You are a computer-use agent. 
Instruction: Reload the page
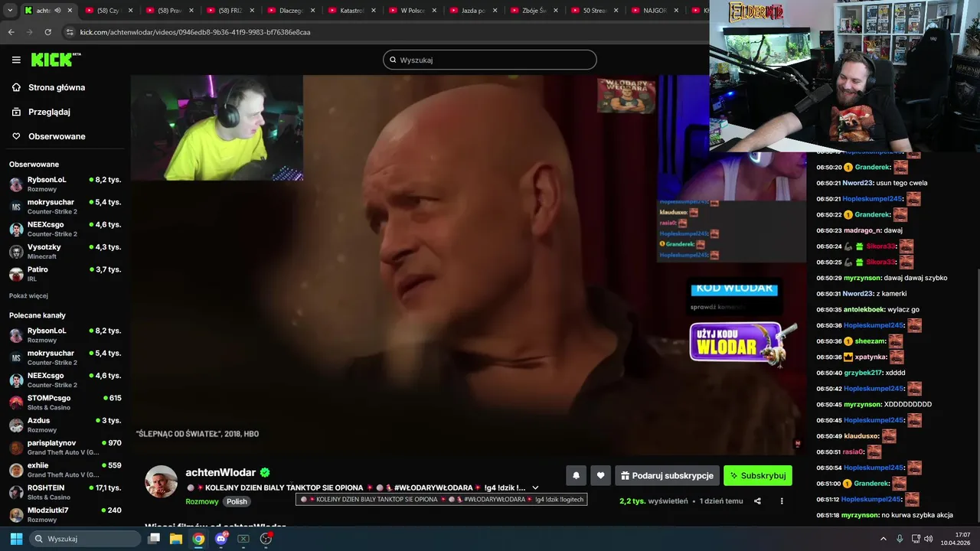48,32
